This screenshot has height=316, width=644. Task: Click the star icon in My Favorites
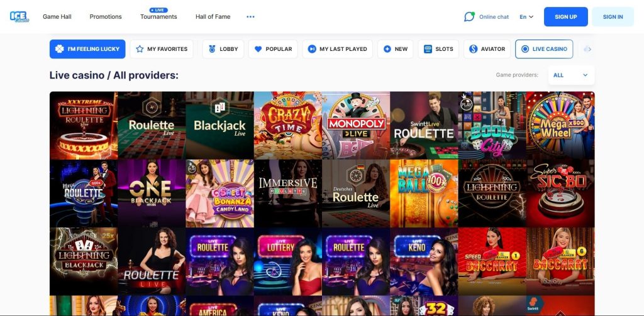pyautogui.click(x=140, y=49)
